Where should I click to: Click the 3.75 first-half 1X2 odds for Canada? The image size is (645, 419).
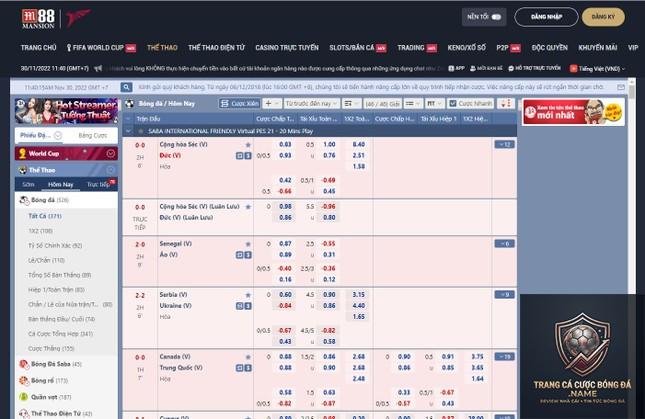(x=477, y=356)
